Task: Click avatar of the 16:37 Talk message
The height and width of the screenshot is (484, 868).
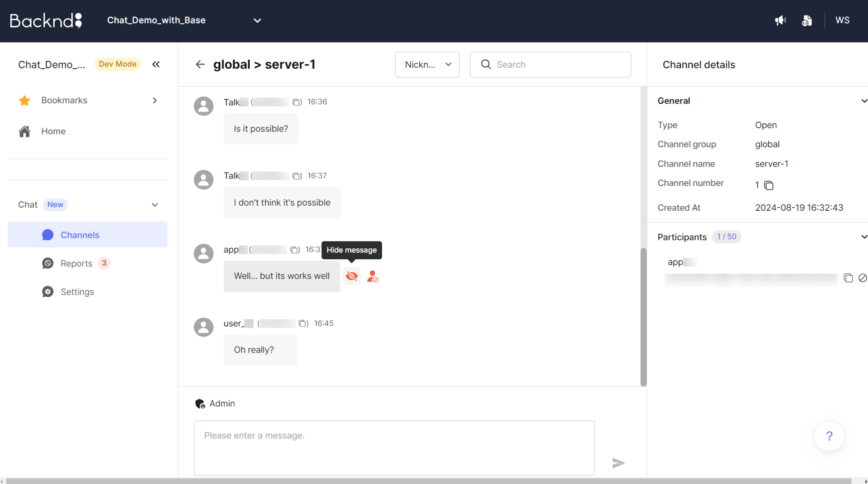Action: tap(204, 180)
